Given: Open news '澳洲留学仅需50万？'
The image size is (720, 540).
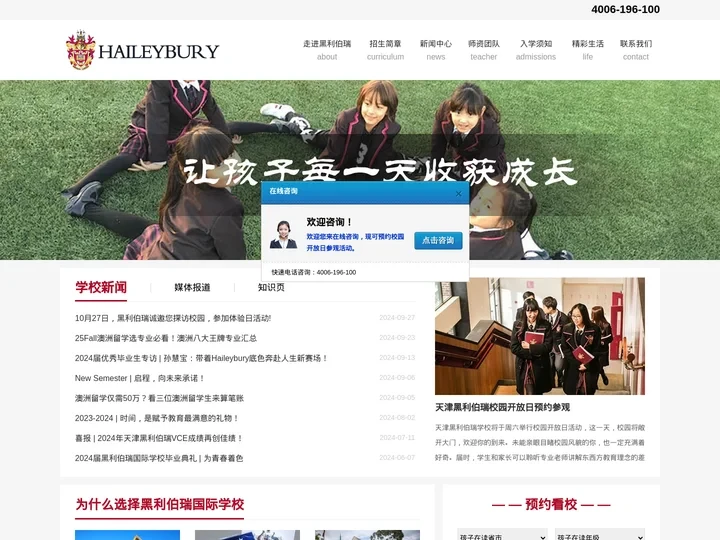Looking at the screenshot, I should click(x=159, y=398).
